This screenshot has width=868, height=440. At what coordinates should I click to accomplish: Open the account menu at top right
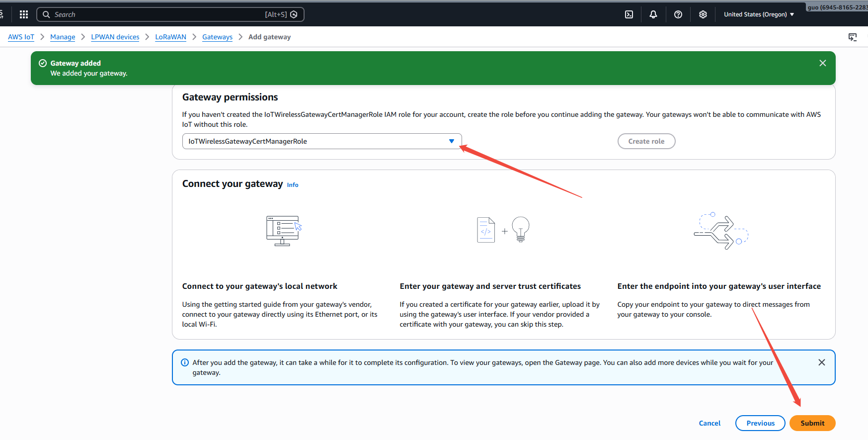(x=837, y=7)
